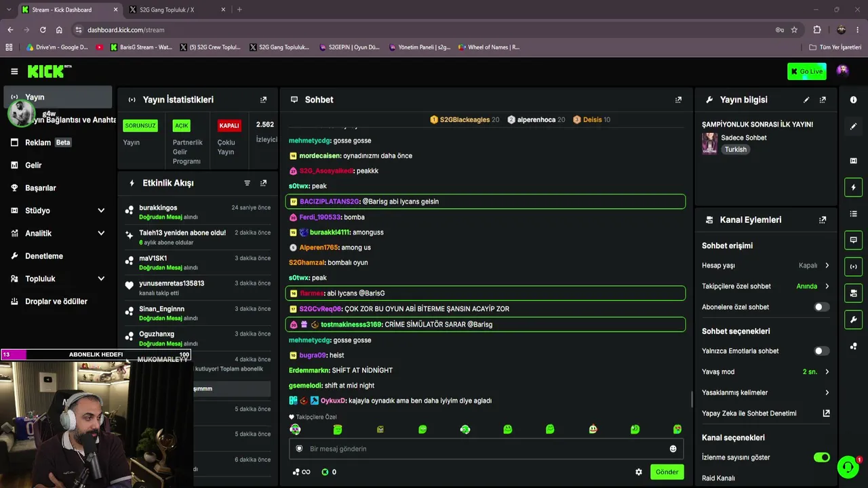Viewport: 868px width, 488px height.
Task: Reload the page in Chrome
Action: [x=43, y=30]
